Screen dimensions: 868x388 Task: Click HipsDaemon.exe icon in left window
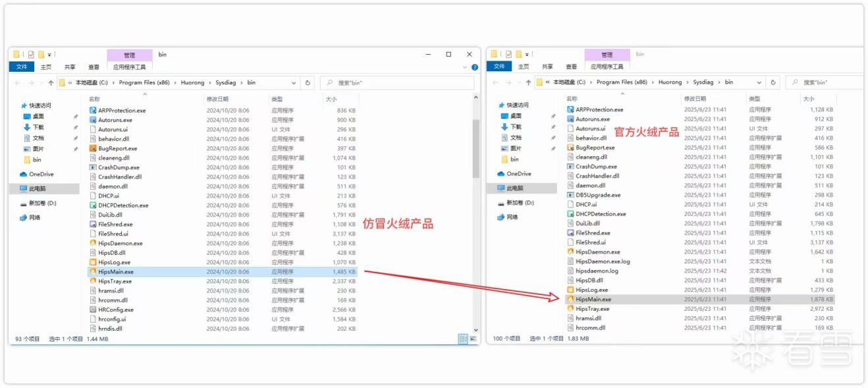point(93,243)
